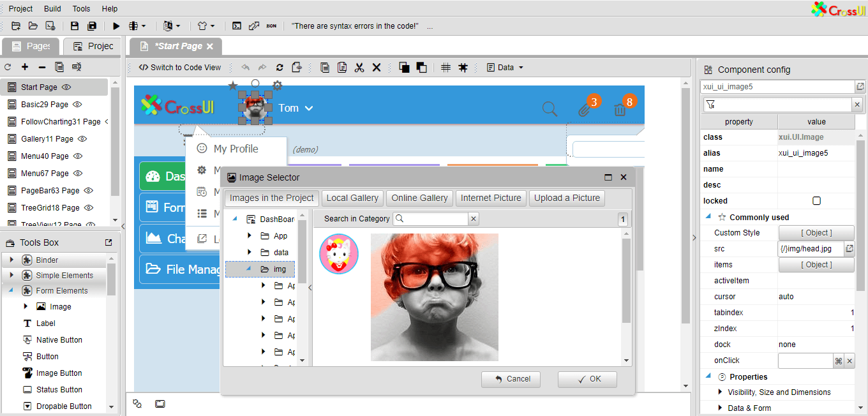Click the Cancel button in Image Selector

coord(511,379)
